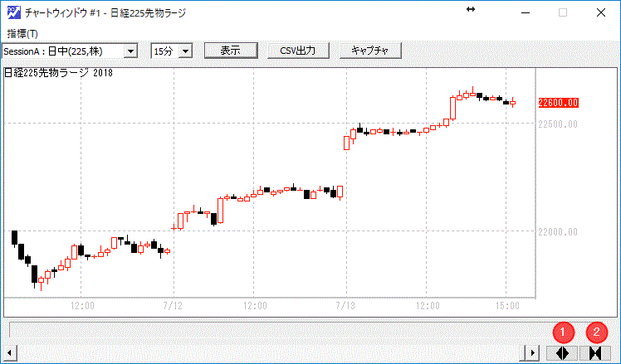
Task: Open the 15分 timeframe dropdown
Action: click(185, 51)
